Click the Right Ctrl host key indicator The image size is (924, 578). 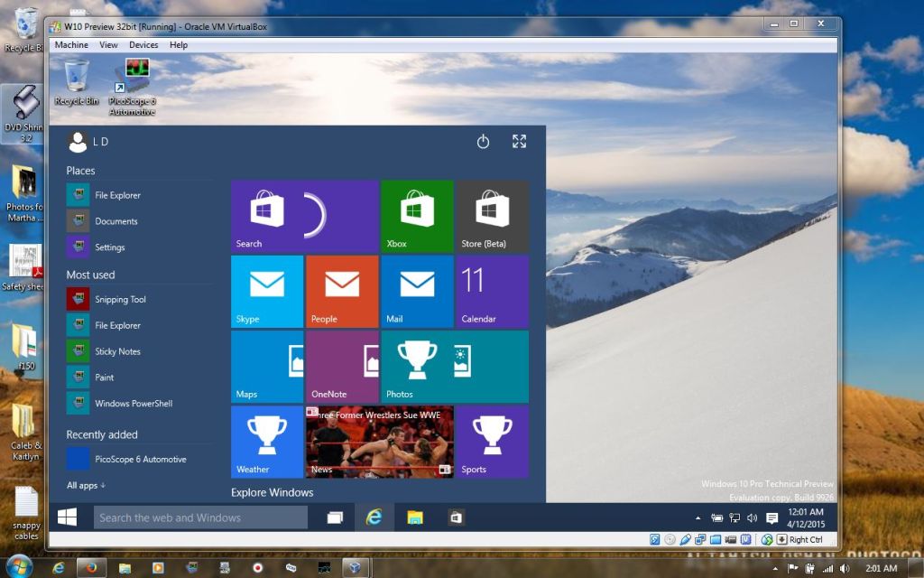(x=806, y=539)
